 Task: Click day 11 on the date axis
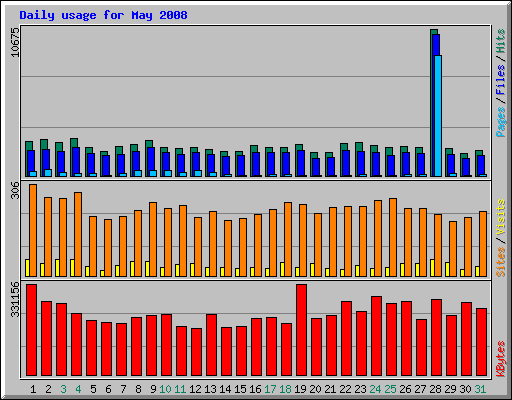pyautogui.click(x=180, y=389)
